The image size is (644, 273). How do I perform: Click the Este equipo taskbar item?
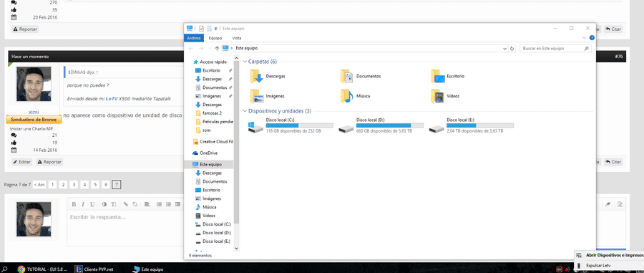pyautogui.click(x=148, y=269)
